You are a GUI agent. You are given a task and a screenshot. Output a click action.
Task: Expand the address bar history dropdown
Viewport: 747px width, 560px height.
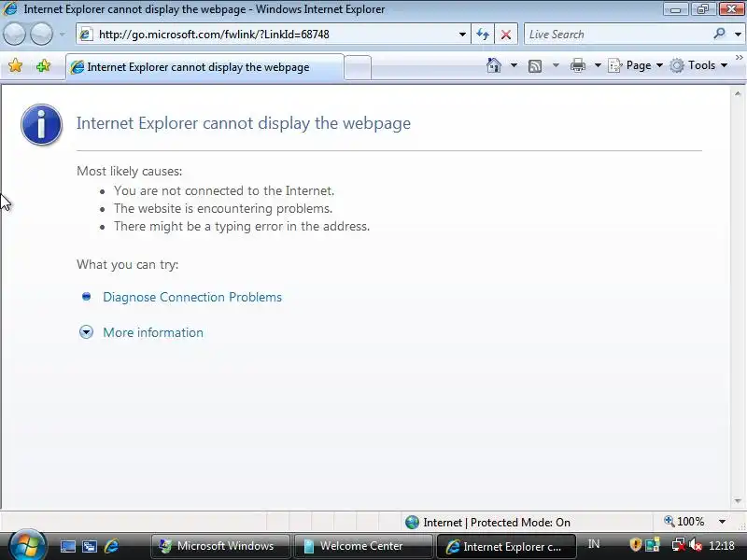point(462,35)
